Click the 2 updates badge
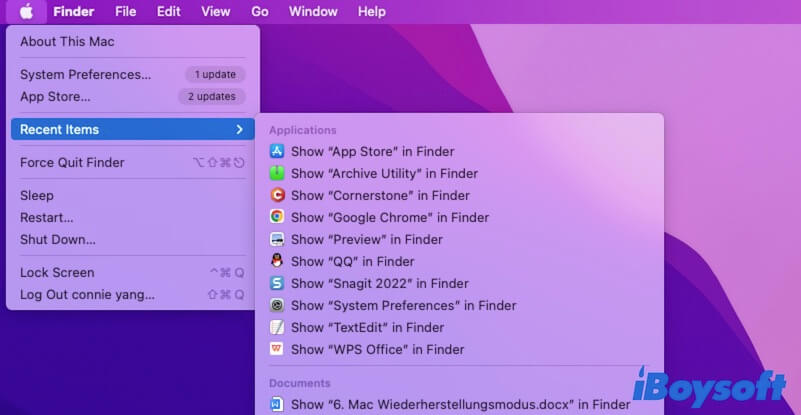Screen dimensions: 801x415 [x=211, y=97]
